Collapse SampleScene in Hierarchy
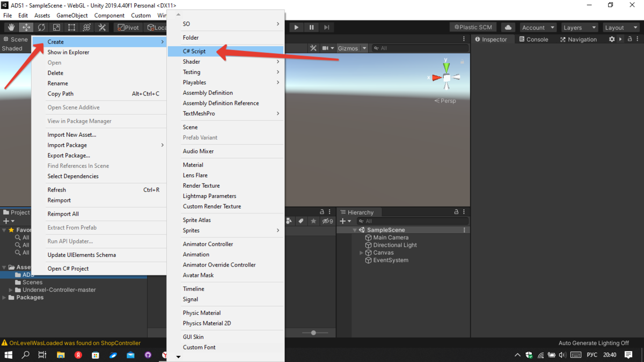Image resolution: width=644 pixels, height=362 pixels. pyautogui.click(x=354, y=230)
